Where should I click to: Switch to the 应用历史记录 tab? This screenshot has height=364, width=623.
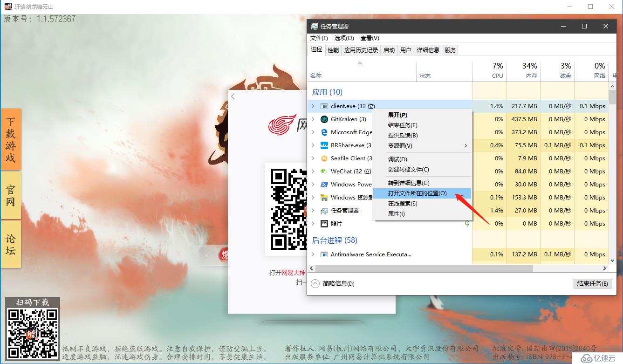click(x=361, y=50)
